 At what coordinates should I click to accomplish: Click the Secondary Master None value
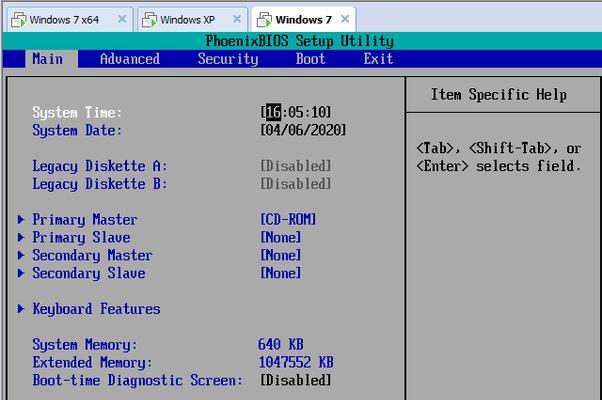pos(281,255)
